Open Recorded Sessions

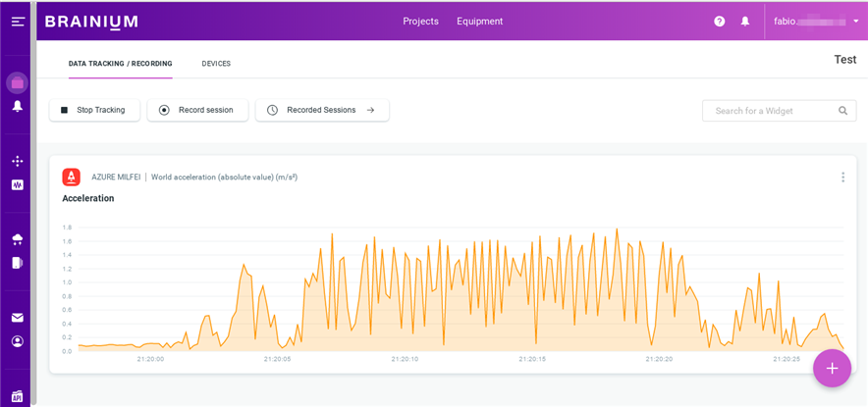(x=322, y=110)
